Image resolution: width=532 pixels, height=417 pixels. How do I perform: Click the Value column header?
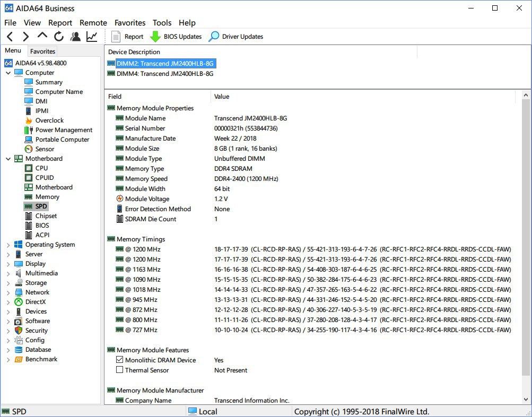pyautogui.click(x=222, y=97)
